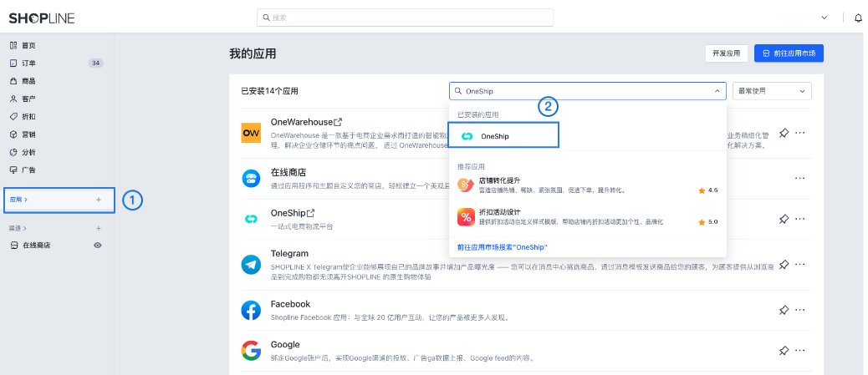The image size is (868, 375).
Task: Click 在线商店 app icon in list
Action: click(251, 179)
